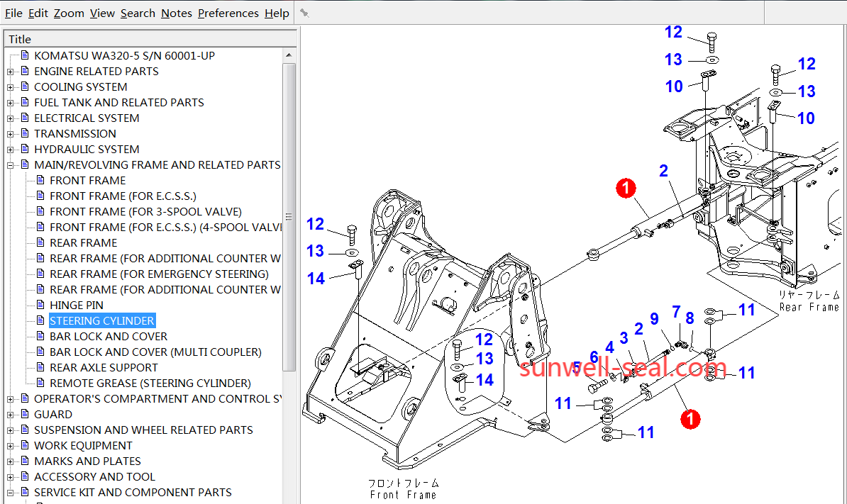Open the Zoom menu
The width and height of the screenshot is (847, 504).
(x=69, y=13)
